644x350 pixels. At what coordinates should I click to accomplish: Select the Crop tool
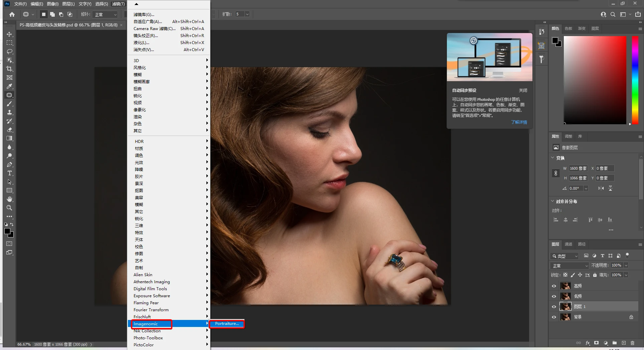tap(9, 69)
